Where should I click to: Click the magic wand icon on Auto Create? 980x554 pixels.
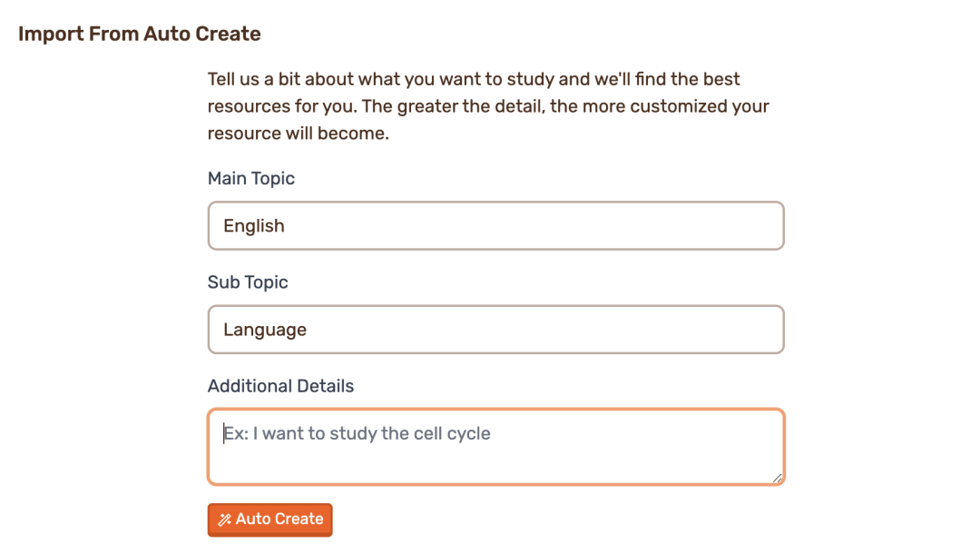point(224,519)
